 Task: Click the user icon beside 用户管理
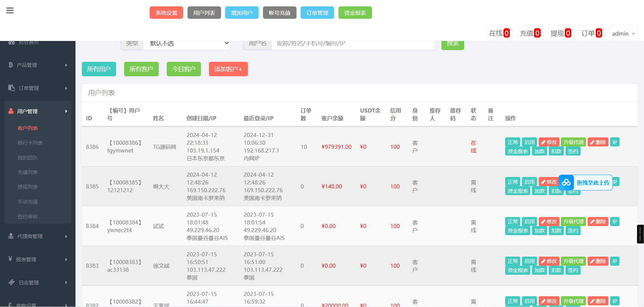[x=11, y=111]
